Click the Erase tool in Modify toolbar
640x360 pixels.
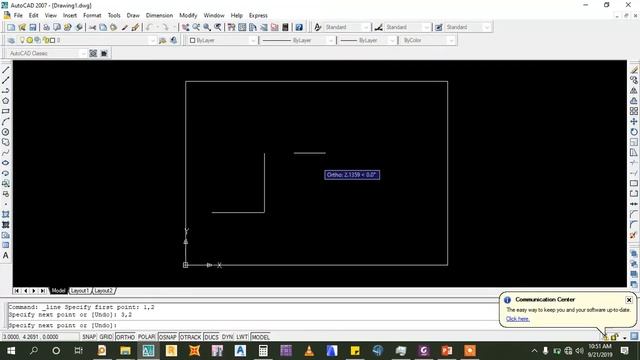click(x=634, y=70)
